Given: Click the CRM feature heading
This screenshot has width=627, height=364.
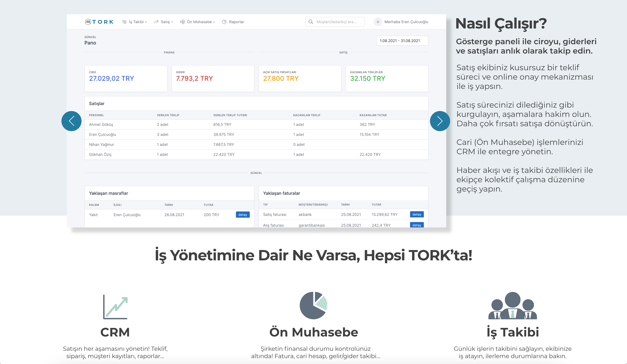Looking at the screenshot, I should click(x=115, y=332).
